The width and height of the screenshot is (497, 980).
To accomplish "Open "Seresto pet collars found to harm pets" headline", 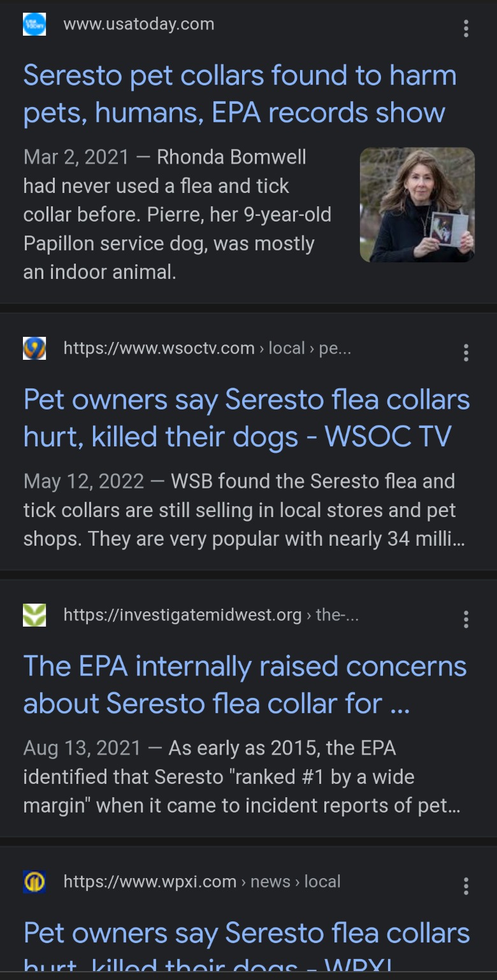I will [x=240, y=94].
